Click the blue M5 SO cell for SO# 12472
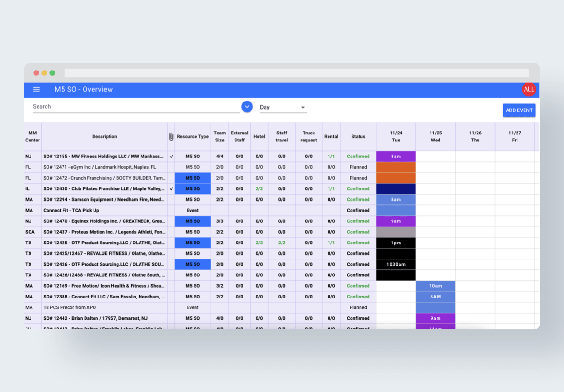564x392 pixels. coord(193,178)
